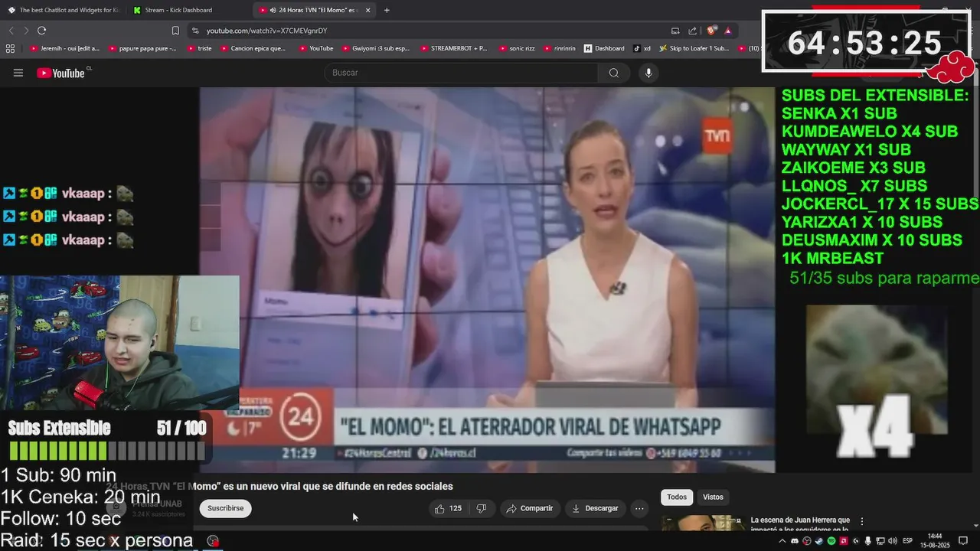Click the youtube.com address bar URL
980x551 pixels.
tap(266, 31)
